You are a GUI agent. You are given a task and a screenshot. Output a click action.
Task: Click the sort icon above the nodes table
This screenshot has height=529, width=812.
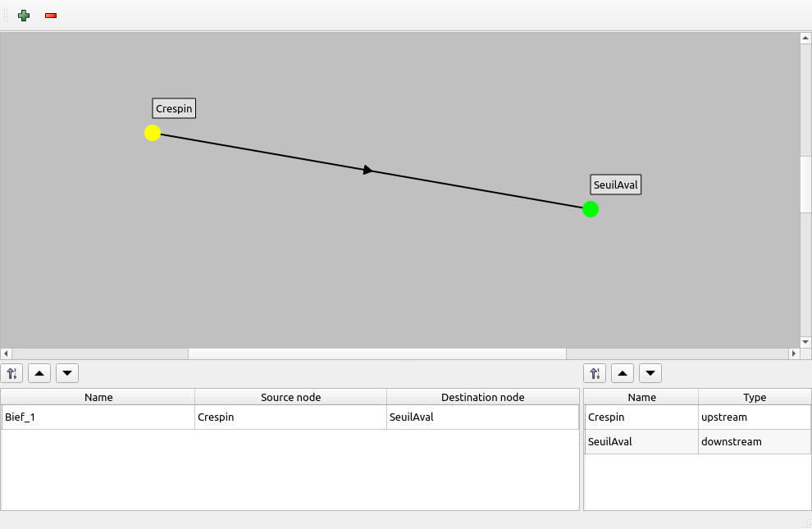click(595, 373)
